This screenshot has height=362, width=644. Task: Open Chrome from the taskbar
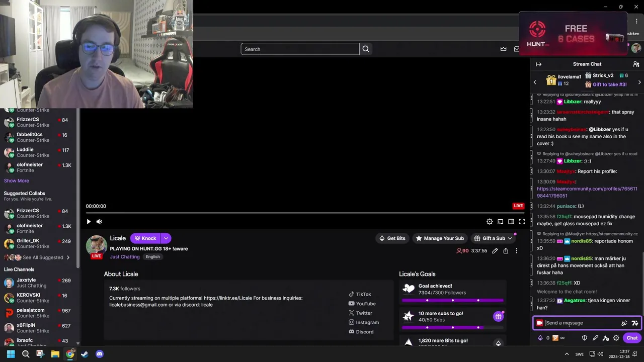coord(70,354)
